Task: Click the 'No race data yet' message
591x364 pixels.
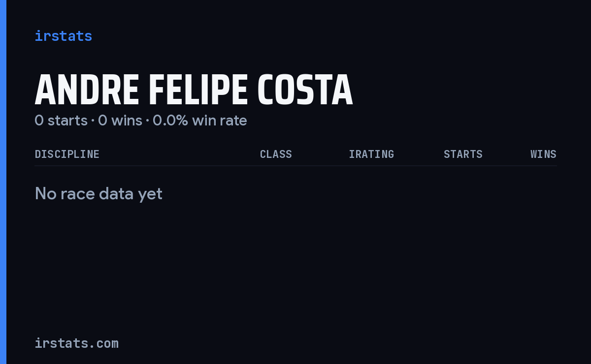Action: (98, 194)
